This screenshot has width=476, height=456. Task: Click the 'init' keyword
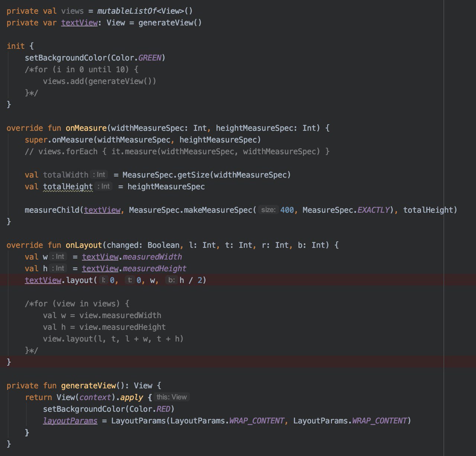[x=16, y=46]
